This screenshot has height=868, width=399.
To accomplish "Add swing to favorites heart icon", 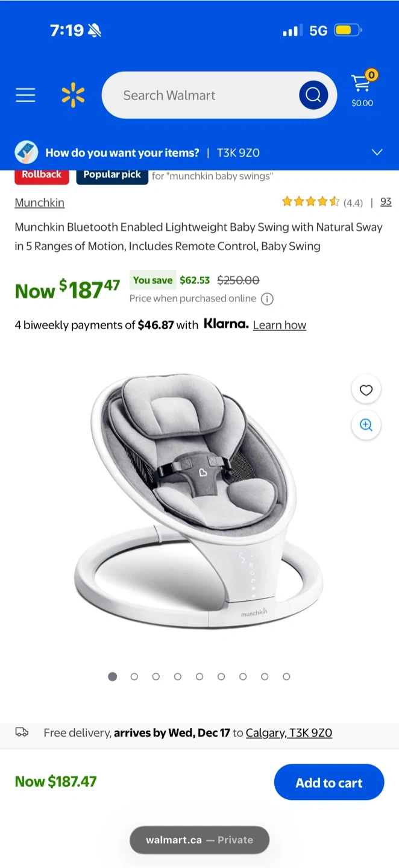I will 366,390.
